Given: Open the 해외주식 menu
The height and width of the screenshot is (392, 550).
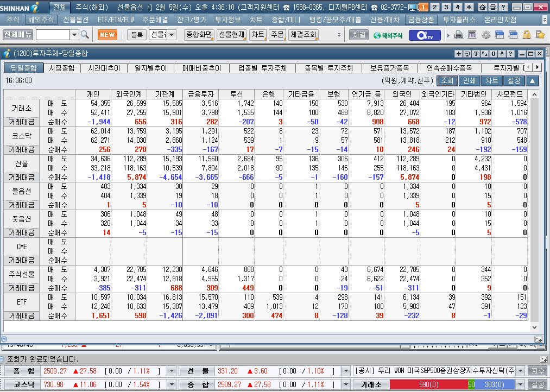Looking at the screenshot, I should (41, 20).
